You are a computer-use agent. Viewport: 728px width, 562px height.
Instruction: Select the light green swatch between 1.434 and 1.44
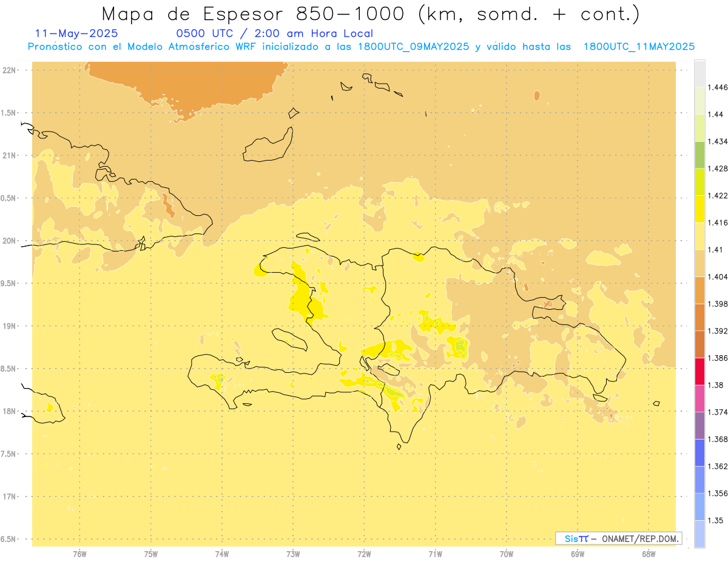pyautogui.click(x=699, y=127)
